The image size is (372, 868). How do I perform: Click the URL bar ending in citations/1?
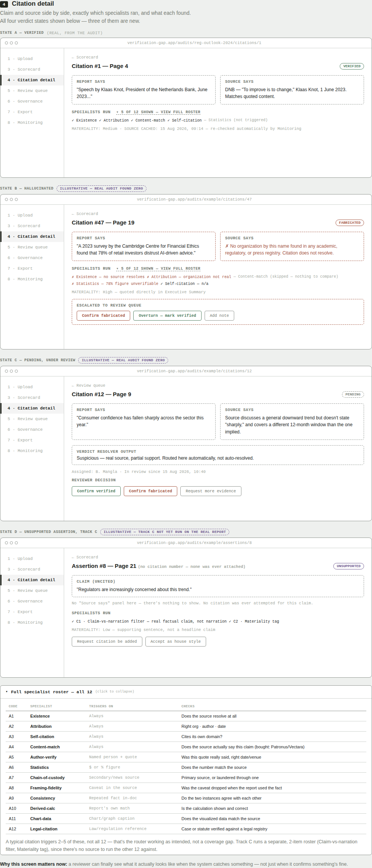(194, 43)
